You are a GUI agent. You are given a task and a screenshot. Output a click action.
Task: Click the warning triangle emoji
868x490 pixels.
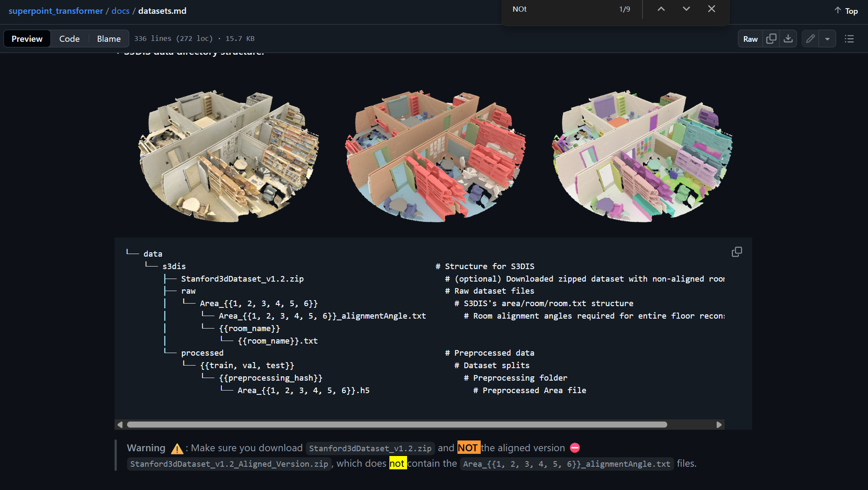coord(177,449)
